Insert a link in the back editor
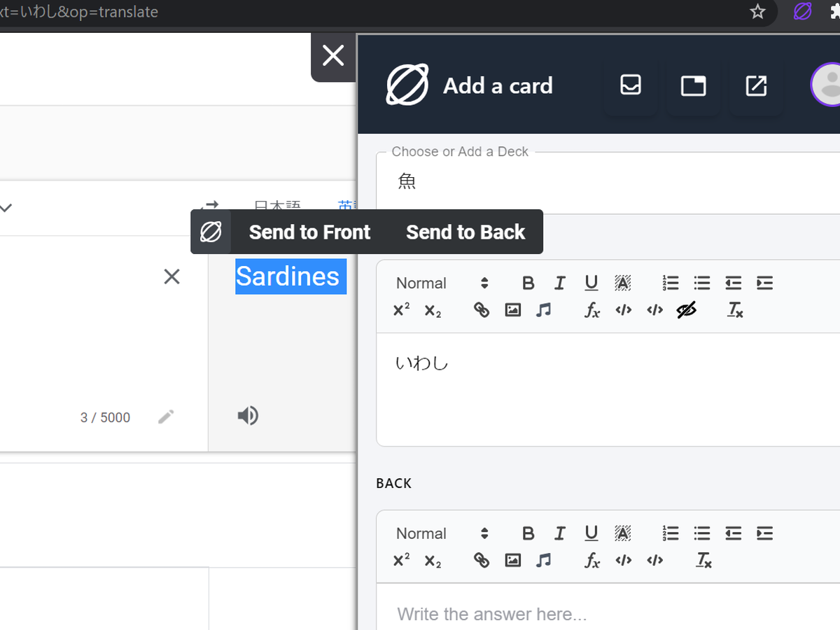This screenshot has height=630, width=840. pos(482,561)
